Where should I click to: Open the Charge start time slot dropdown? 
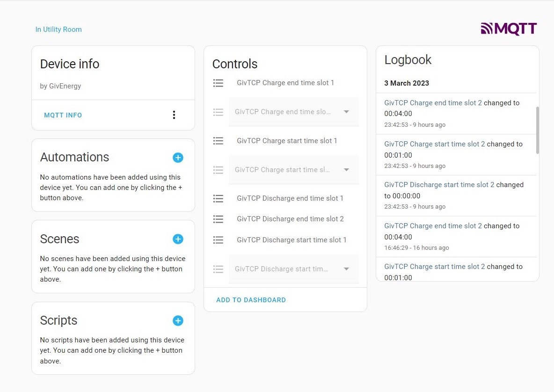293,170
